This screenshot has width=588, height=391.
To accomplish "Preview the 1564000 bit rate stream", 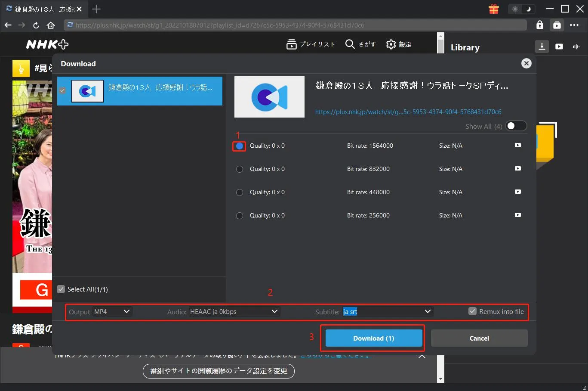I will [518, 146].
